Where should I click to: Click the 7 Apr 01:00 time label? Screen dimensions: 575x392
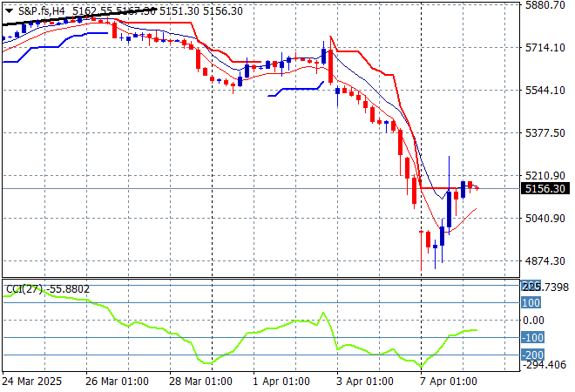(449, 382)
